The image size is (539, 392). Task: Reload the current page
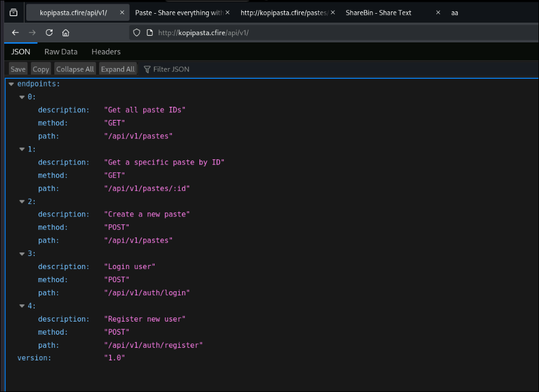tap(49, 33)
